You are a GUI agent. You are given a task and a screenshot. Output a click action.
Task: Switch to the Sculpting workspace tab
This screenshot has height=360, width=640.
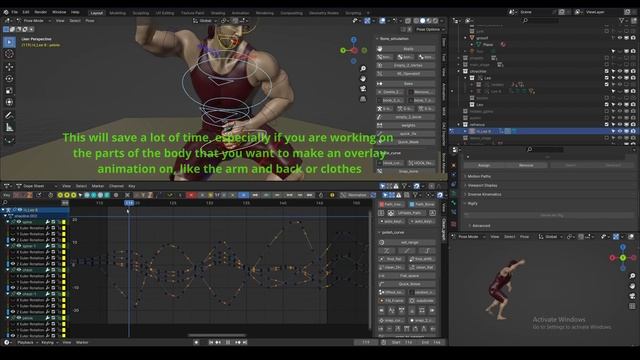[x=140, y=13]
